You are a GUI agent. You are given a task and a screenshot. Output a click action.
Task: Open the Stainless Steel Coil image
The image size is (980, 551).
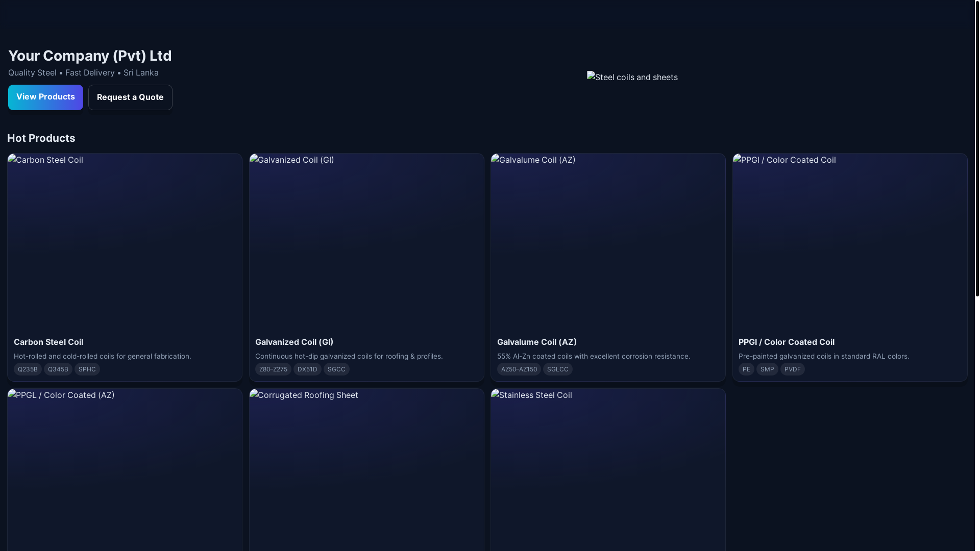click(x=608, y=470)
